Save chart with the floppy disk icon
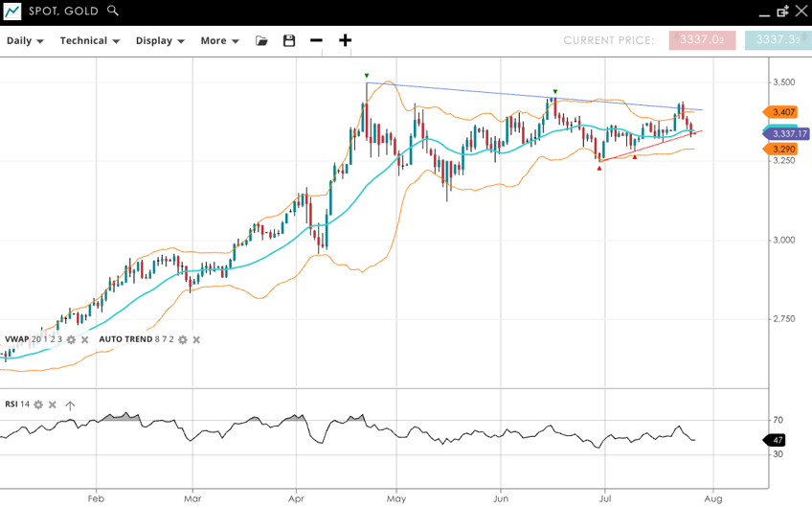The height and width of the screenshot is (508, 812). tap(289, 40)
